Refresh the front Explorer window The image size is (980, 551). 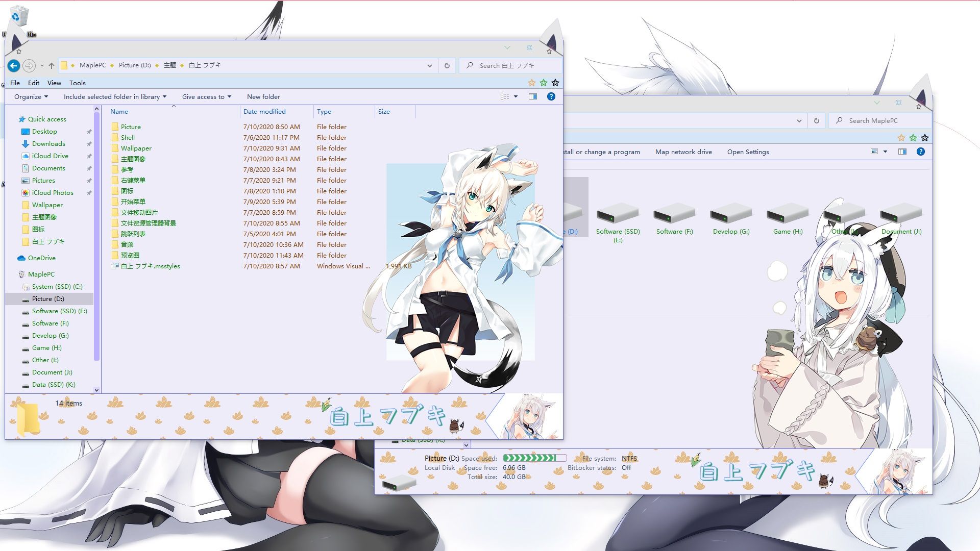tap(447, 65)
